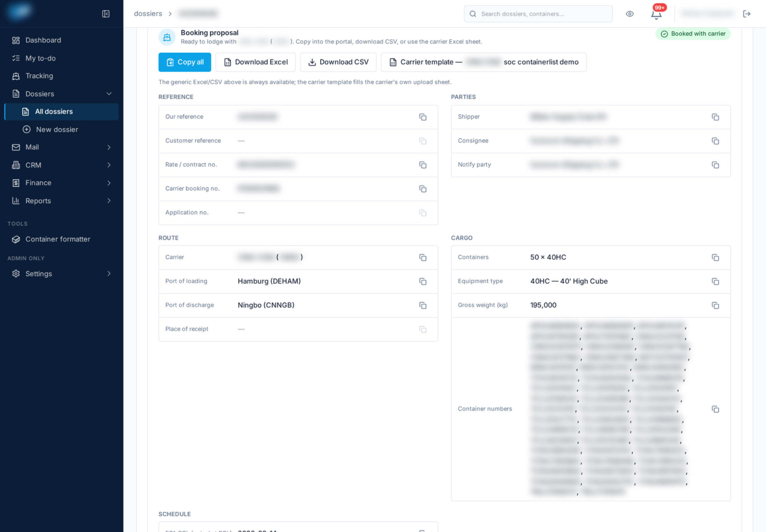Viewport: 766px width, 532px height.
Task: Copy the Gross weight value
Action: (x=715, y=305)
